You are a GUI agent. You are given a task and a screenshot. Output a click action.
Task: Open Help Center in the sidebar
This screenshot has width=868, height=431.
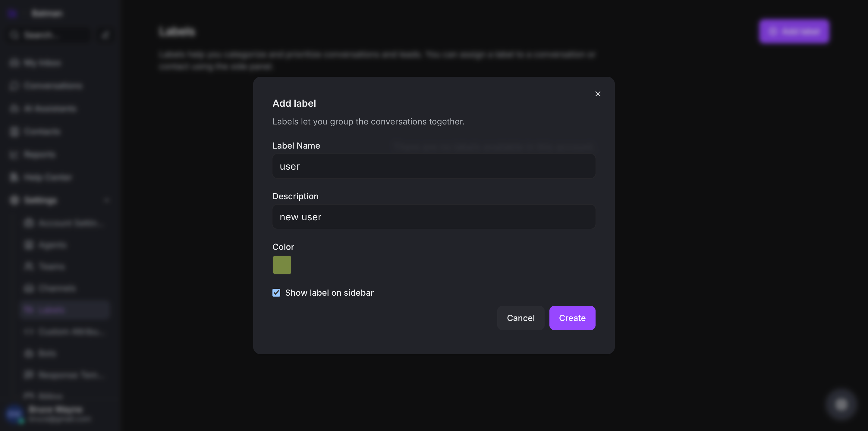pyautogui.click(x=48, y=177)
